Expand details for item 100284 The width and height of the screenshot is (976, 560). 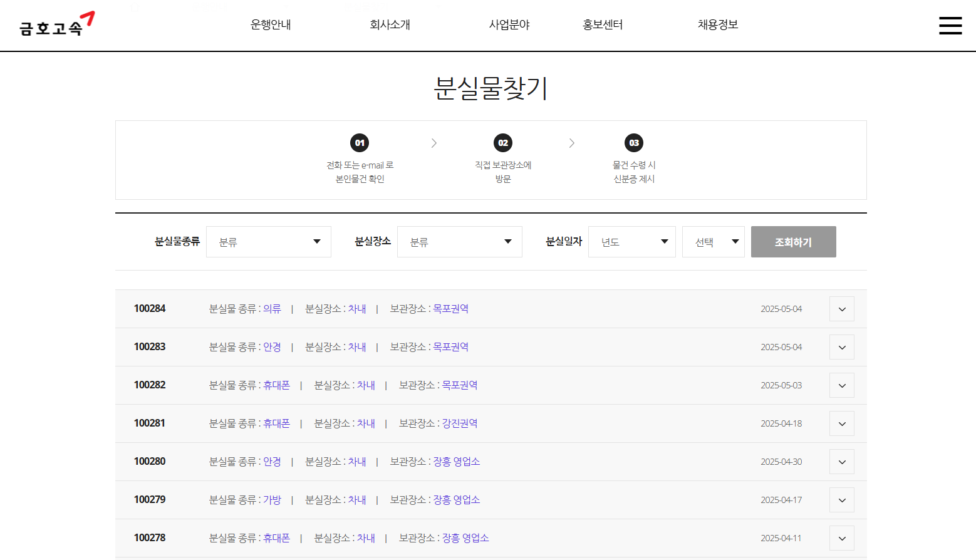pyautogui.click(x=841, y=309)
